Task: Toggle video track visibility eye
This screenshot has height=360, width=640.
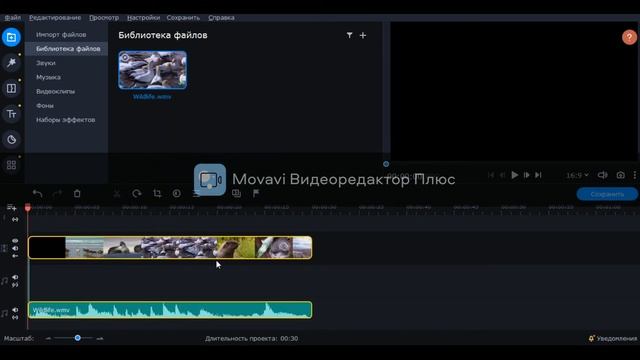Action: 15,241
